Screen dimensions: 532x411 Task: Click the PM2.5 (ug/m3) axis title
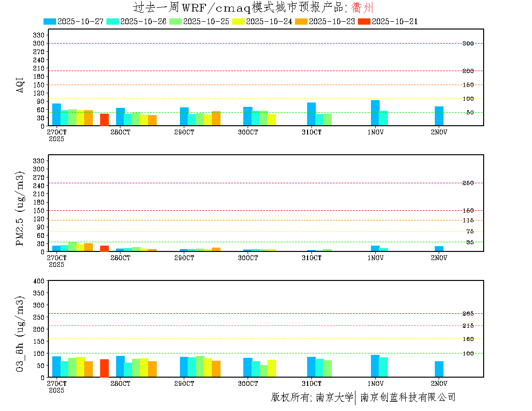20,209
